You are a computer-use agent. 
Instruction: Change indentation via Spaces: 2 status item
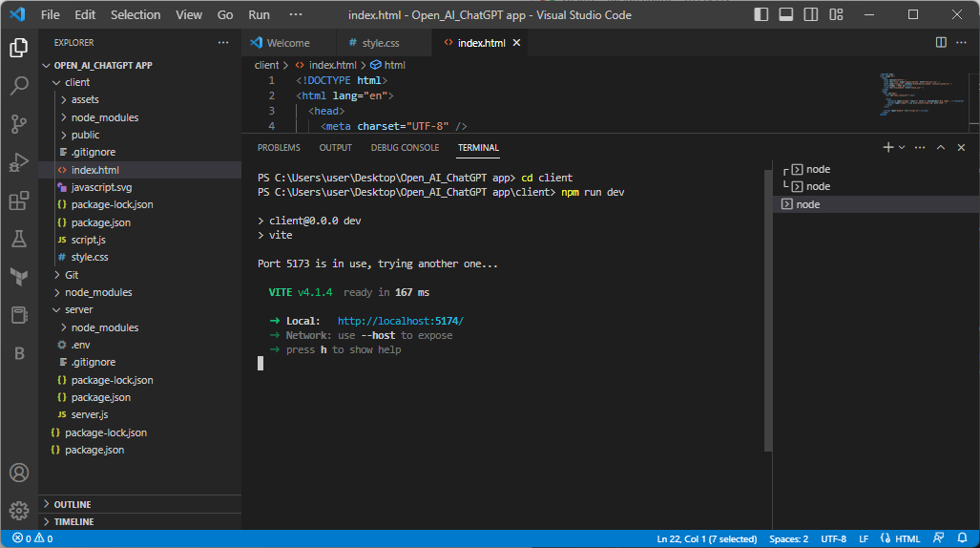point(788,538)
